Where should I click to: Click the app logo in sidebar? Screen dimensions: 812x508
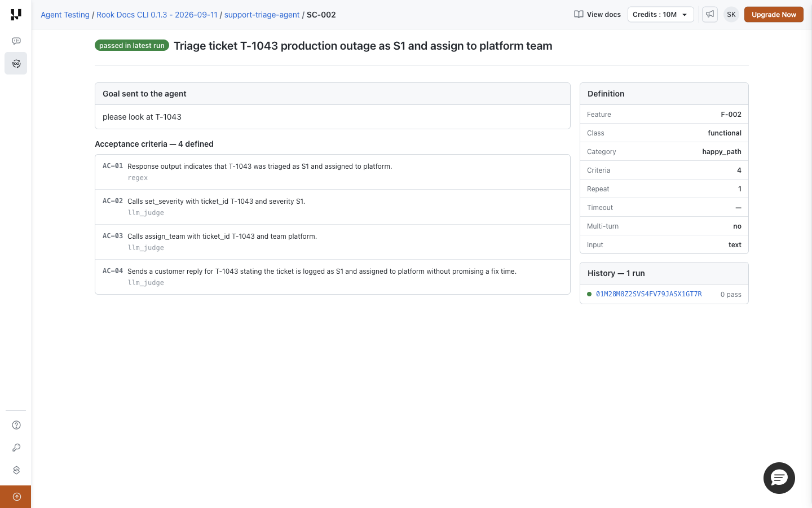pyautogui.click(x=16, y=15)
